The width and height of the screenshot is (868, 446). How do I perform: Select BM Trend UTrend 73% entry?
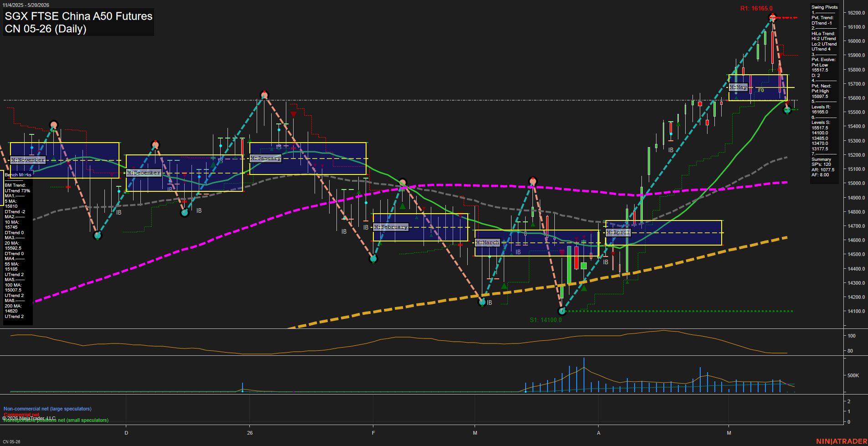click(x=17, y=188)
